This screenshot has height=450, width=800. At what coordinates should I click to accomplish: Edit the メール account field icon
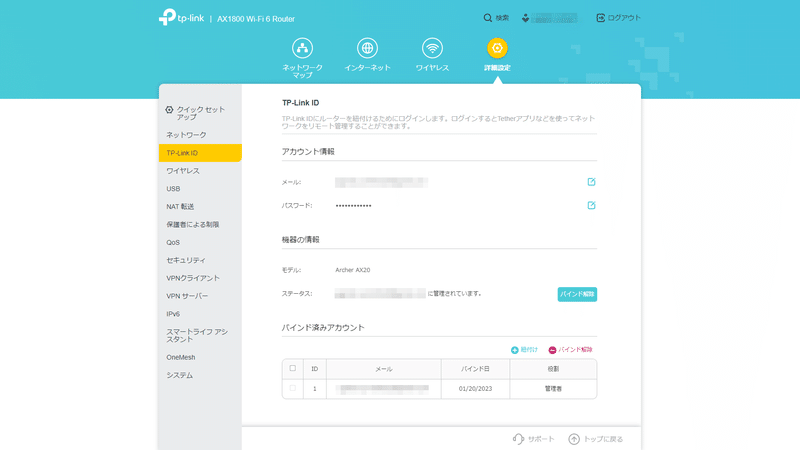pyautogui.click(x=591, y=182)
